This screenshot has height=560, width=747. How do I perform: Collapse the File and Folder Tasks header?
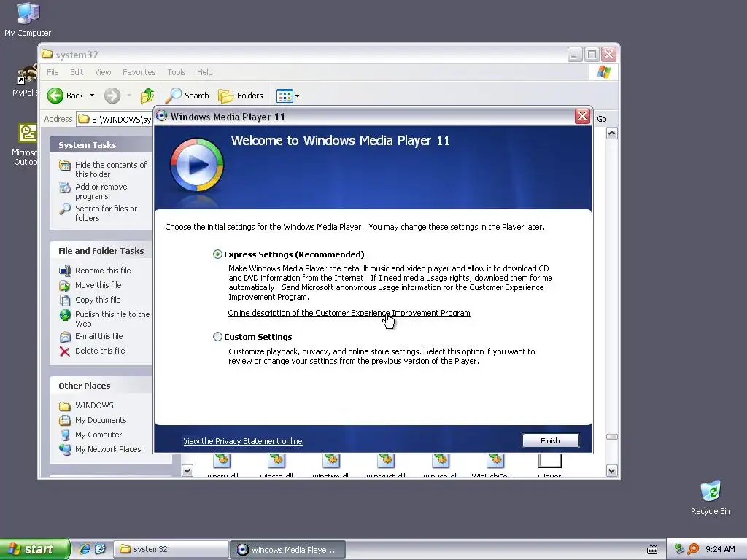101,251
